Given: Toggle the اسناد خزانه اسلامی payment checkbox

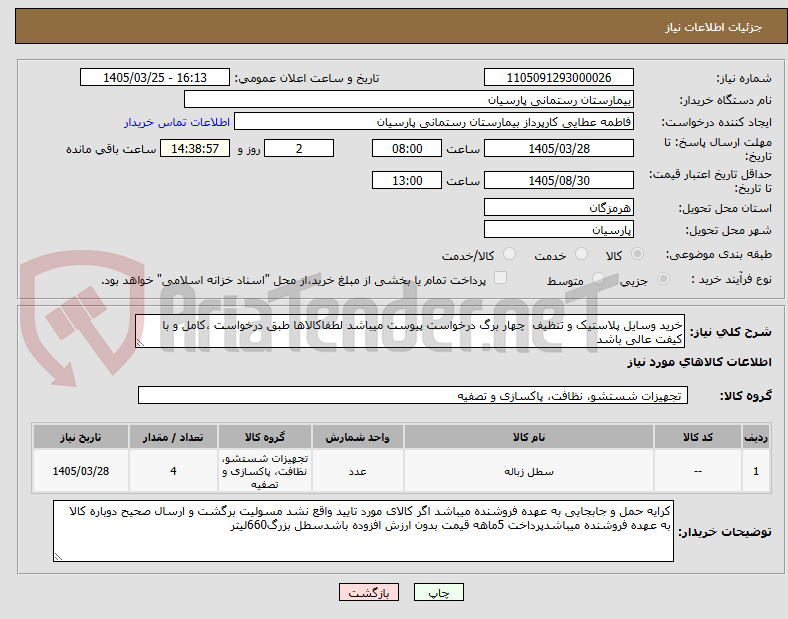Looking at the screenshot, I should pyautogui.click(x=501, y=278).
